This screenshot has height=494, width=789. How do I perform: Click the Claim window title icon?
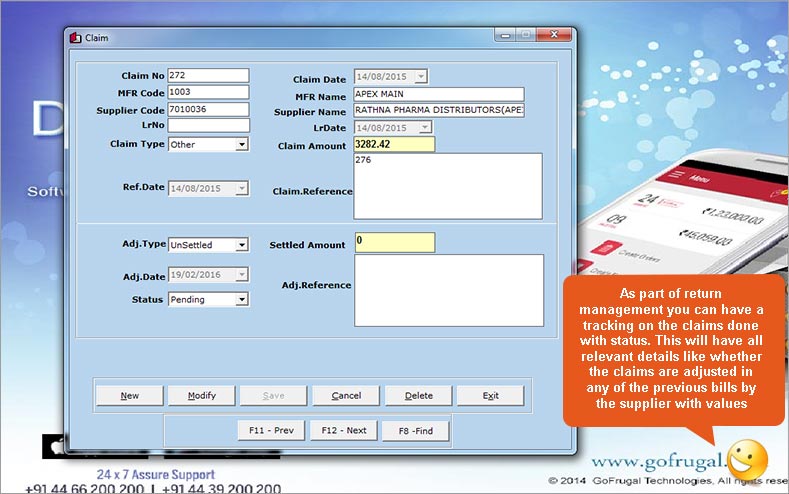75,38
